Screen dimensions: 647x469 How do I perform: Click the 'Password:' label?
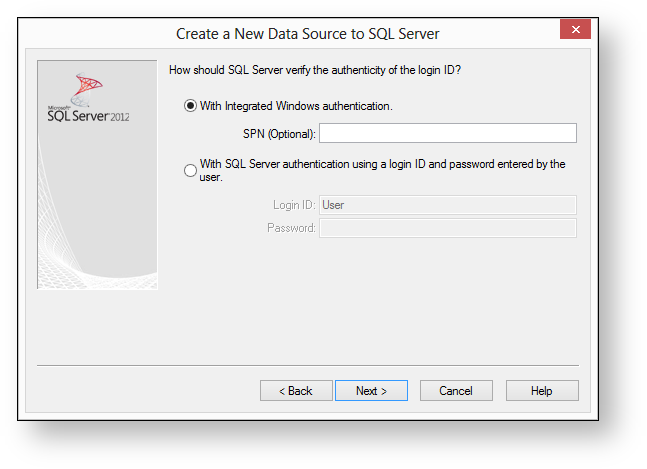click(x=291, y=228)
